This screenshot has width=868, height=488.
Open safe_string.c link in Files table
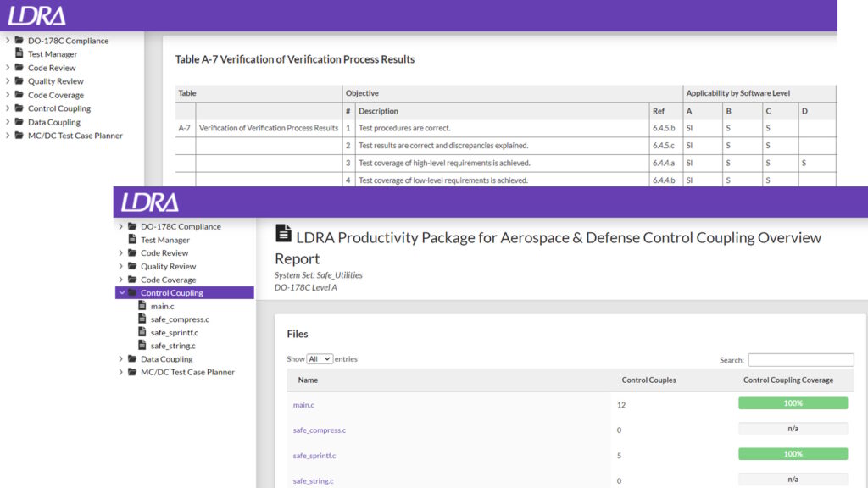click(314, 481)
